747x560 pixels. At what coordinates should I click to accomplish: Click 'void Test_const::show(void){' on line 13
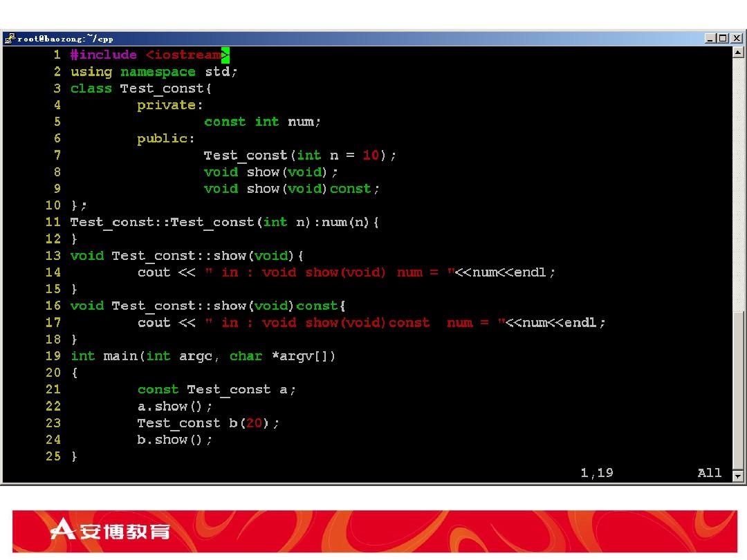point(187,256)
